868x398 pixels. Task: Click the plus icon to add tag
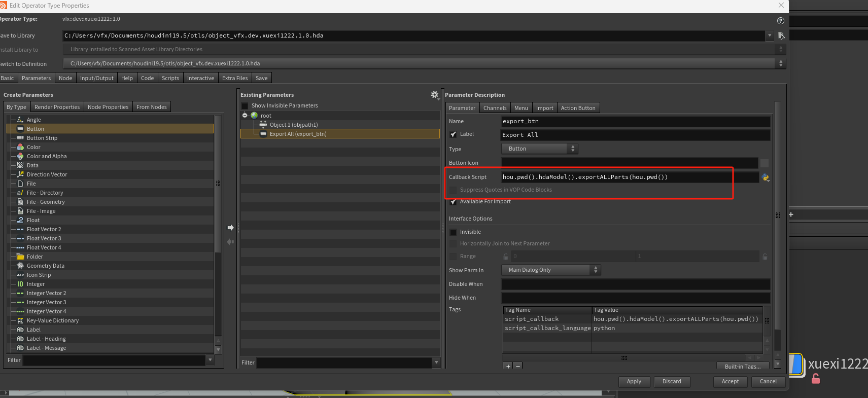(508, 366)
